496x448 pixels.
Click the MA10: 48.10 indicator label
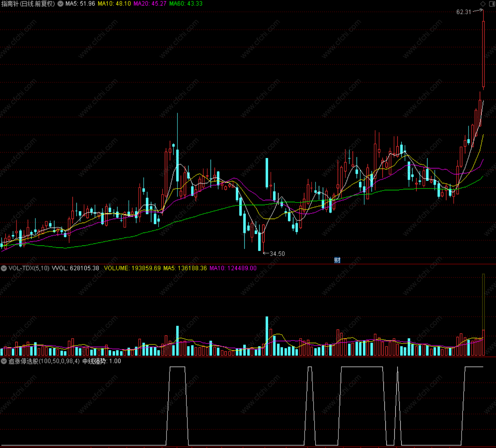[114, 4]
